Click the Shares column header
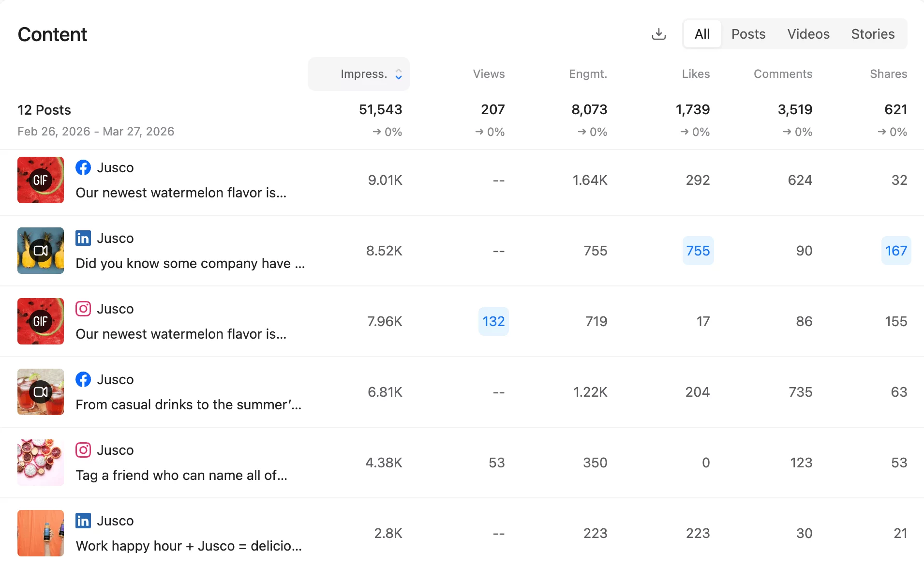 pyautogui.click(x=888, y=74)
